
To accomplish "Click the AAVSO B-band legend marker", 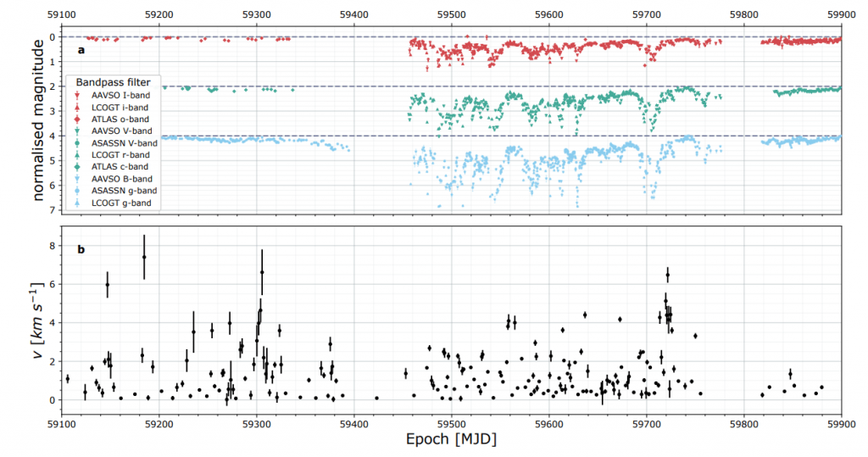I will point(77,179).
